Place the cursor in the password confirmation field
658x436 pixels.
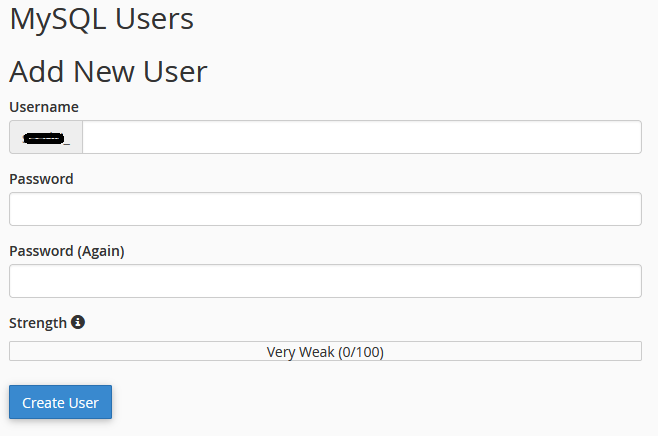tap(325, 281)
